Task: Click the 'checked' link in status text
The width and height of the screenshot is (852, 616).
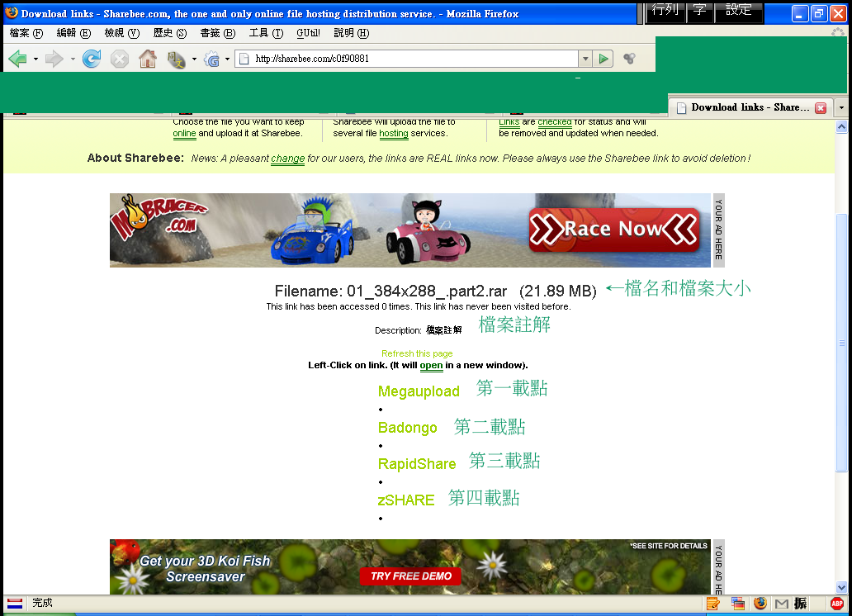Action: tap(554, 121)
